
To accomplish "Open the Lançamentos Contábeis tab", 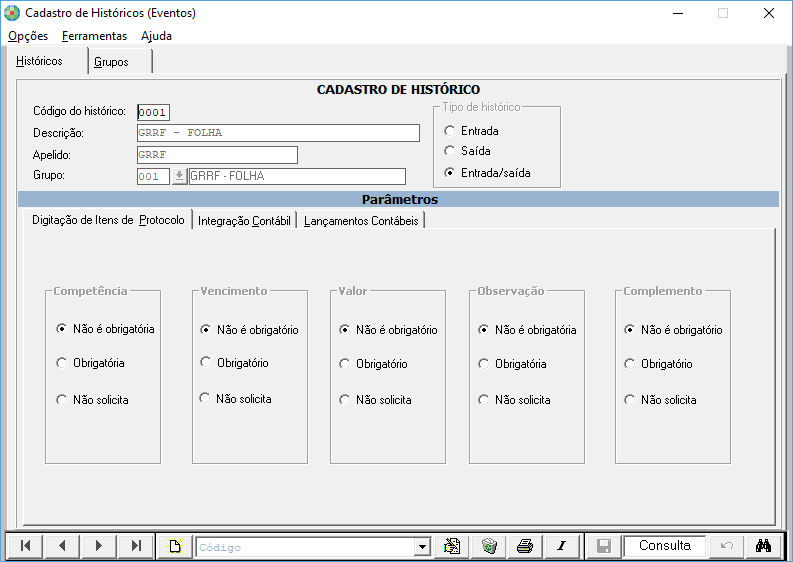I will [x=361, y=221].
